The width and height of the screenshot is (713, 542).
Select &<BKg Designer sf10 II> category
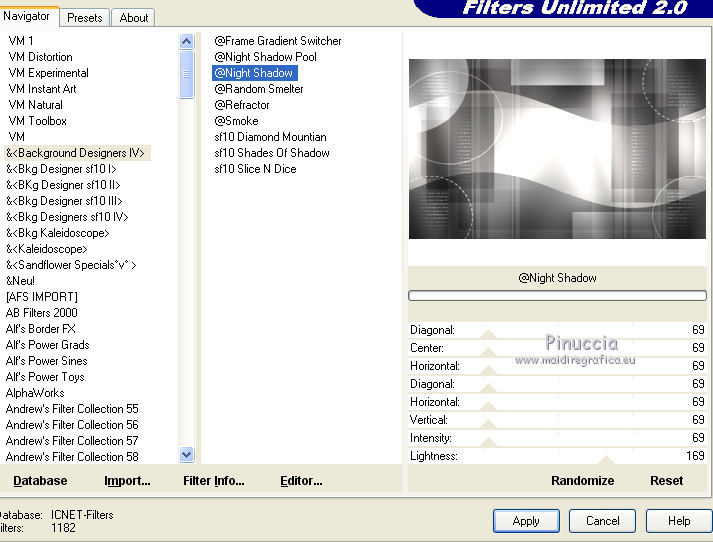click(x=63, y=185)
